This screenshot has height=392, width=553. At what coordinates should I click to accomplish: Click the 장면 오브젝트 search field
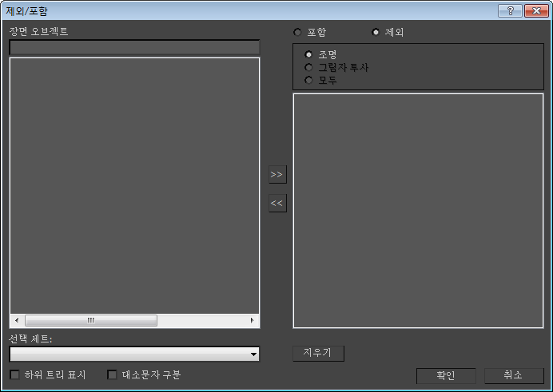[134, 47]
